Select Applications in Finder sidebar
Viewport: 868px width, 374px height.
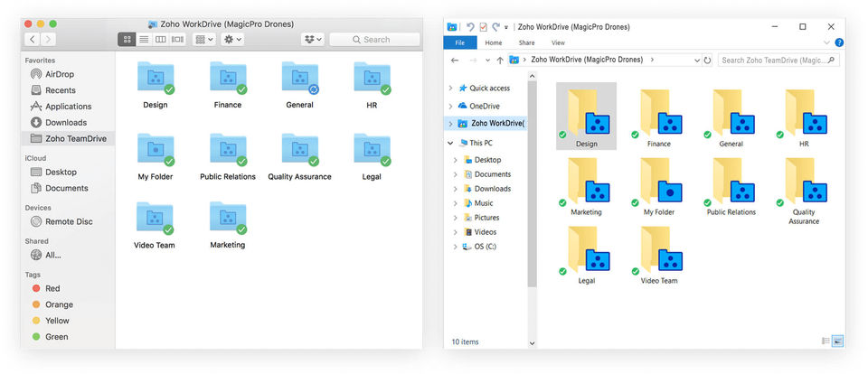[68, 107]
